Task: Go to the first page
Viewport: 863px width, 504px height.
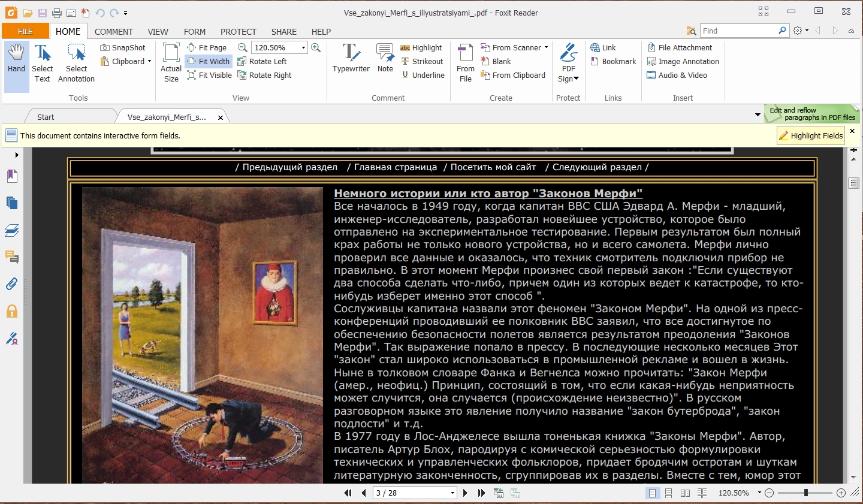Action: tap(348, 493)
